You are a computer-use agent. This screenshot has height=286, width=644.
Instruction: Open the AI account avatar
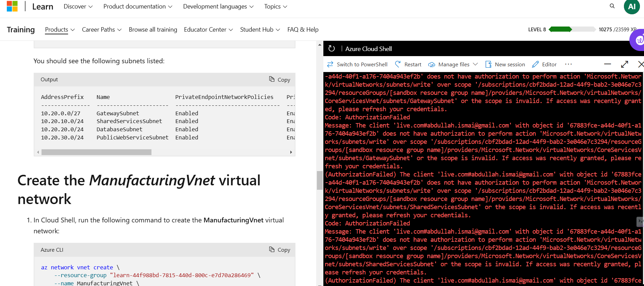[x=632, y=6]
